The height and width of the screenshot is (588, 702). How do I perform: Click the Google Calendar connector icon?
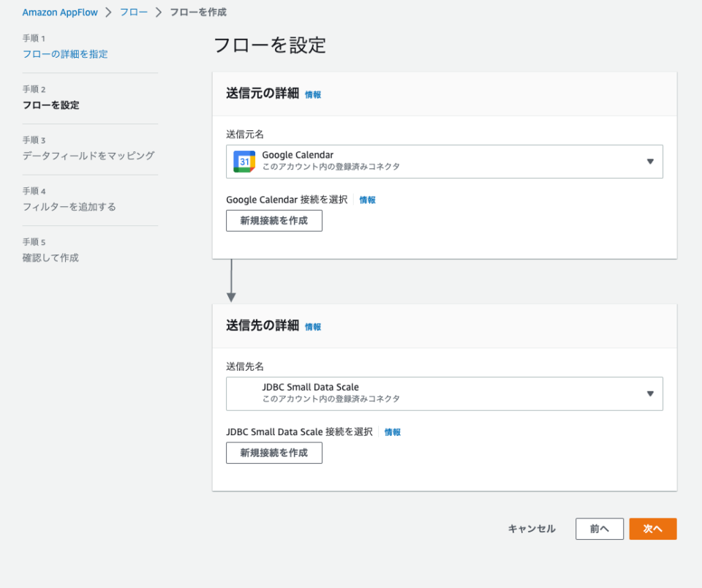point(242,160)
